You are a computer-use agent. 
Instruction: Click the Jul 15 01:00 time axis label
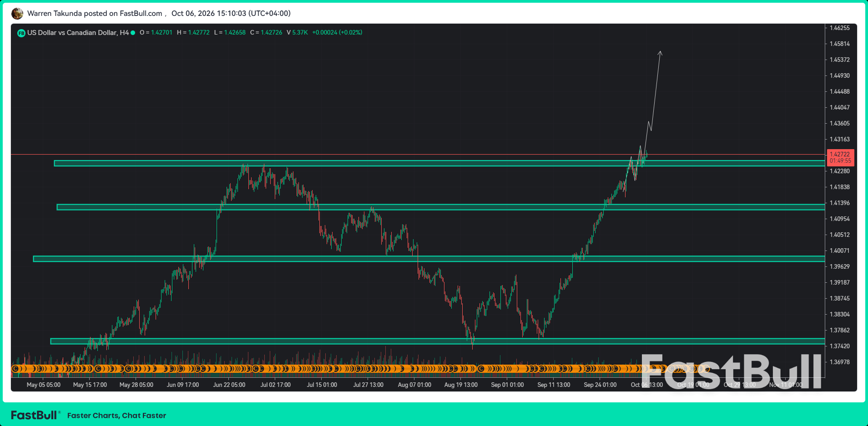[322, 385]
